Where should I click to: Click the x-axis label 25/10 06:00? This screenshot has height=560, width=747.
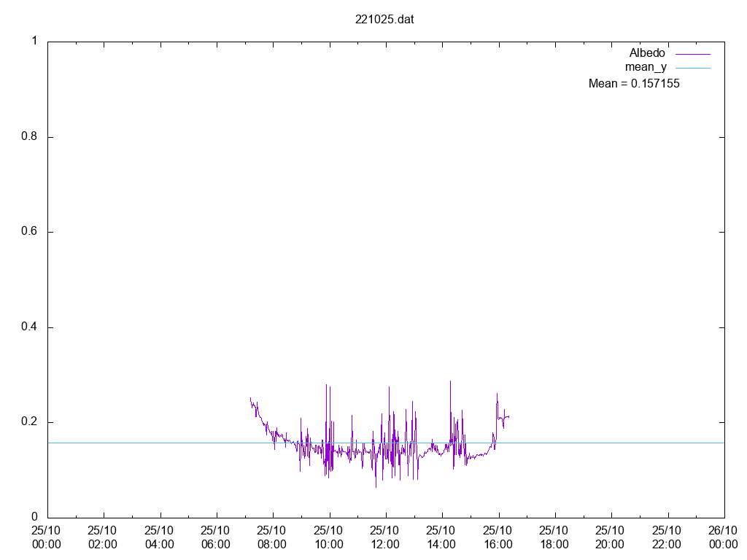point(215,537)
